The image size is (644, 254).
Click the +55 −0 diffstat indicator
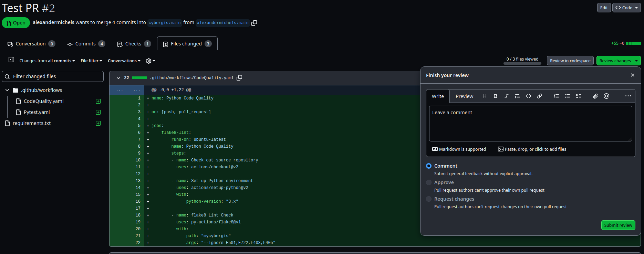pyautogui.click(x=626, y=43)
